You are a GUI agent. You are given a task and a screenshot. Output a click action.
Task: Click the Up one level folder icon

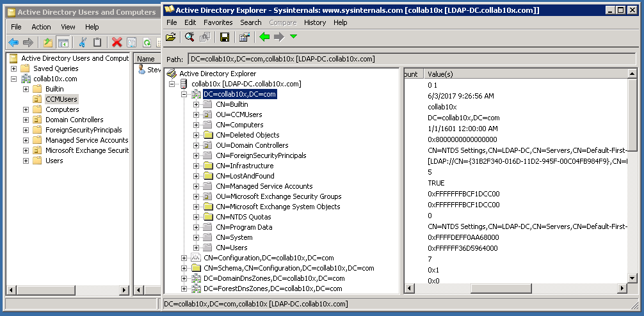(x=48, y=42)
